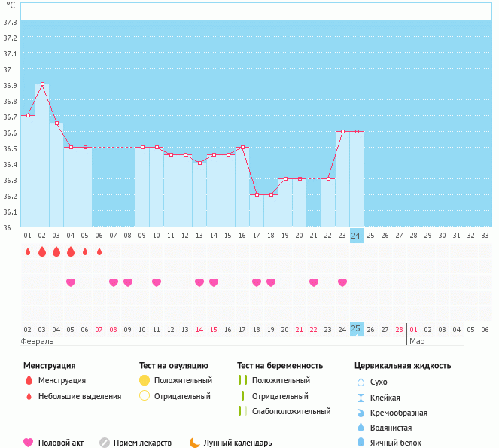Viewport: 499px width, 448px height.
Task: Click the Февраль month label
Action: (38, 341)
